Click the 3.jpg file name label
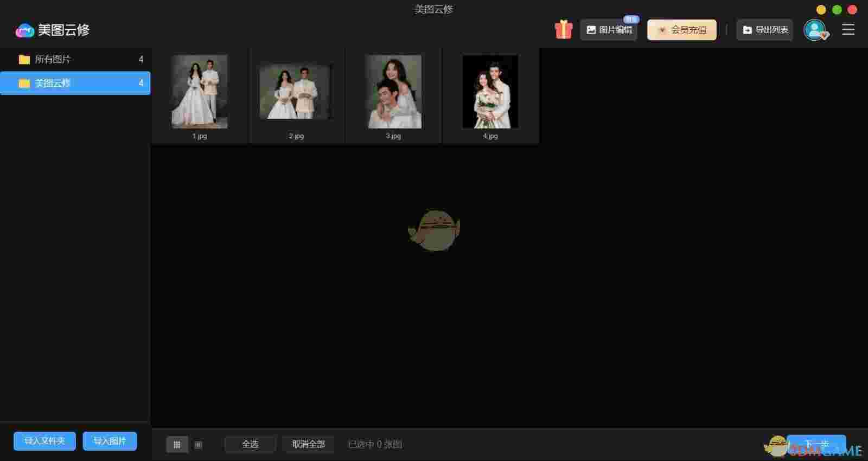 click(393, 136)
